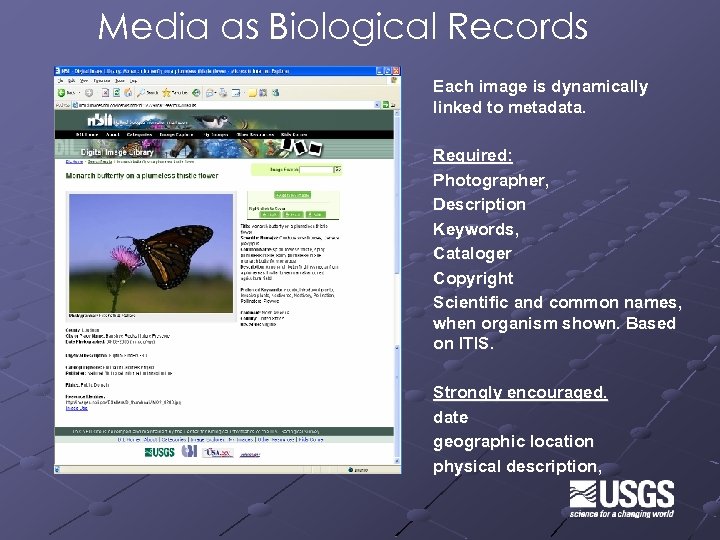The image size is (720, 540).
Task: Click the footer About link
Action: [151, 439]
